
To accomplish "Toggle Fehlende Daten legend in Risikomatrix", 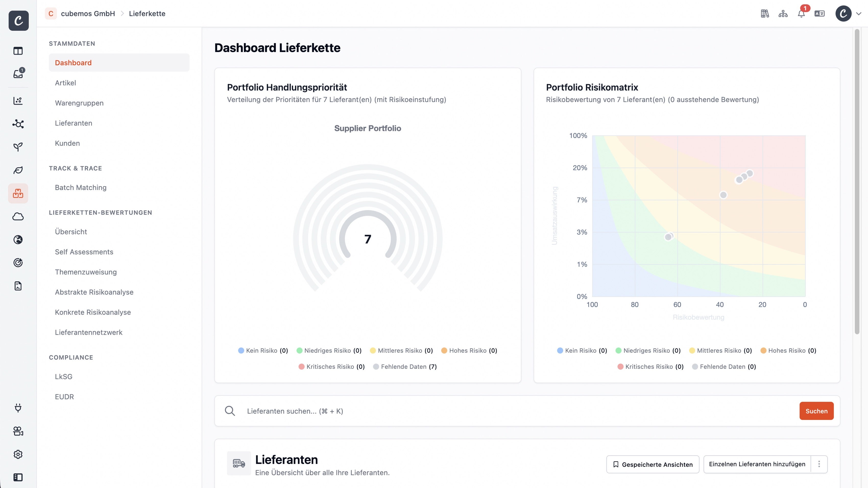I will (724, 367).
